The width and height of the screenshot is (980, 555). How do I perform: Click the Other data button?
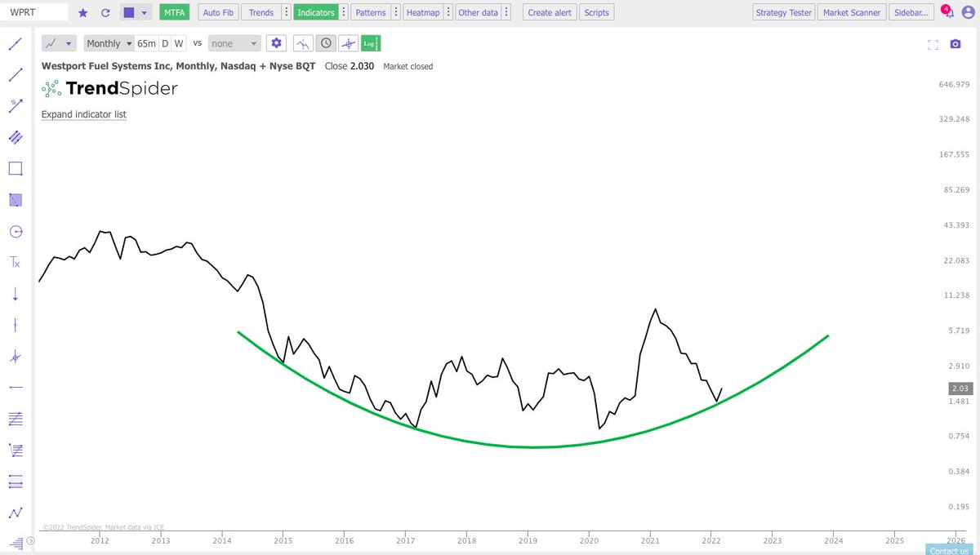click(479, 13)
